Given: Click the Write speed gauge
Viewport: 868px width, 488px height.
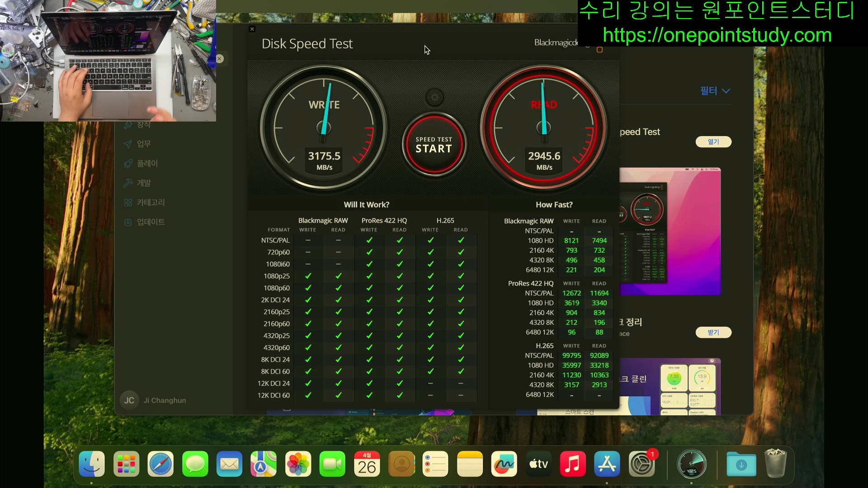Looking at the screenshot, I should coord(324,128).
